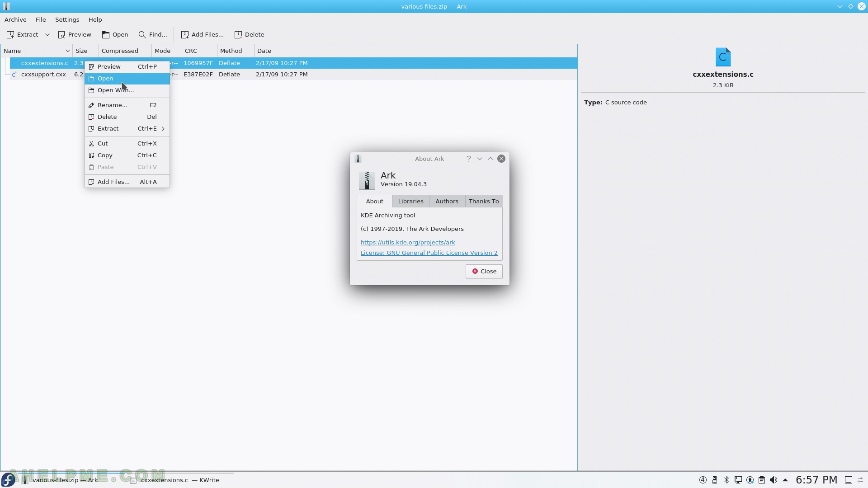Image resolution: width=868 pixels, height=488 pixels.
Task: Switch to the Thanks To tab
Action: click(484, 202)
